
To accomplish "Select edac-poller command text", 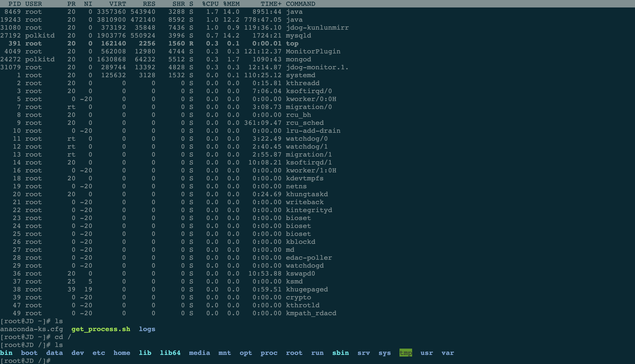I will click(x=309, y=258).
